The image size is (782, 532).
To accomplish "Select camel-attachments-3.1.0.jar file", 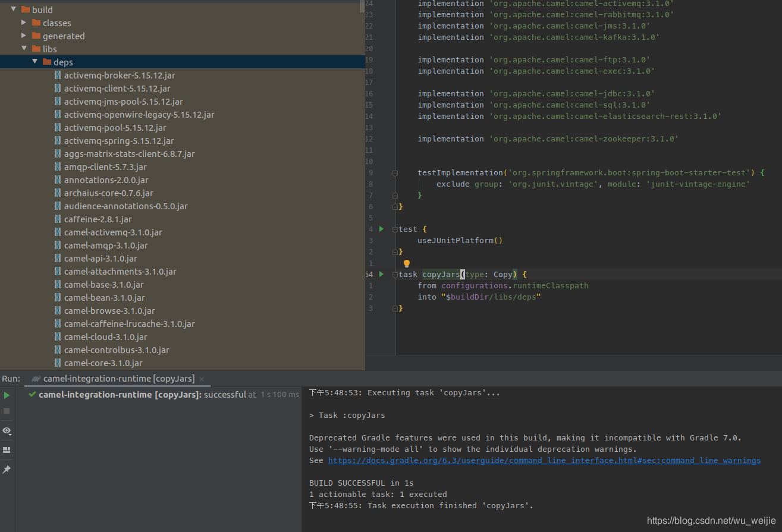I will tap(120, 272).
